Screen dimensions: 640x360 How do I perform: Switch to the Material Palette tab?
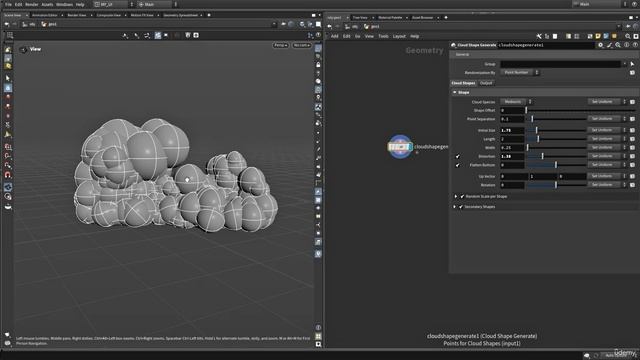click(x=390, y=18)
